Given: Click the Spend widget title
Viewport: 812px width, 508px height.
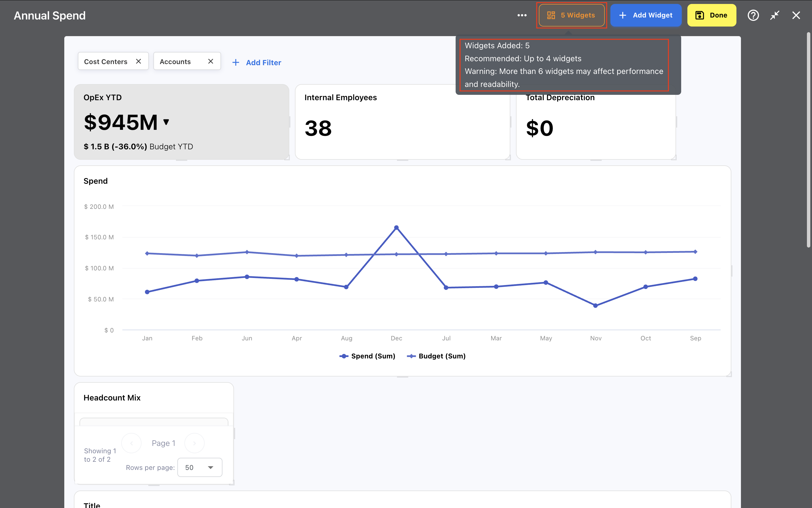Looking at the screenshot, I should coord(96,181).
